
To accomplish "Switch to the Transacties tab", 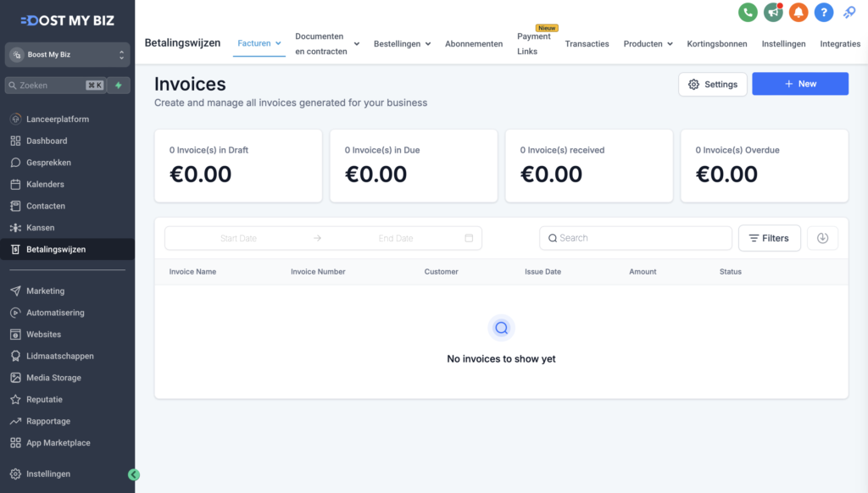I will click(587, 43).
